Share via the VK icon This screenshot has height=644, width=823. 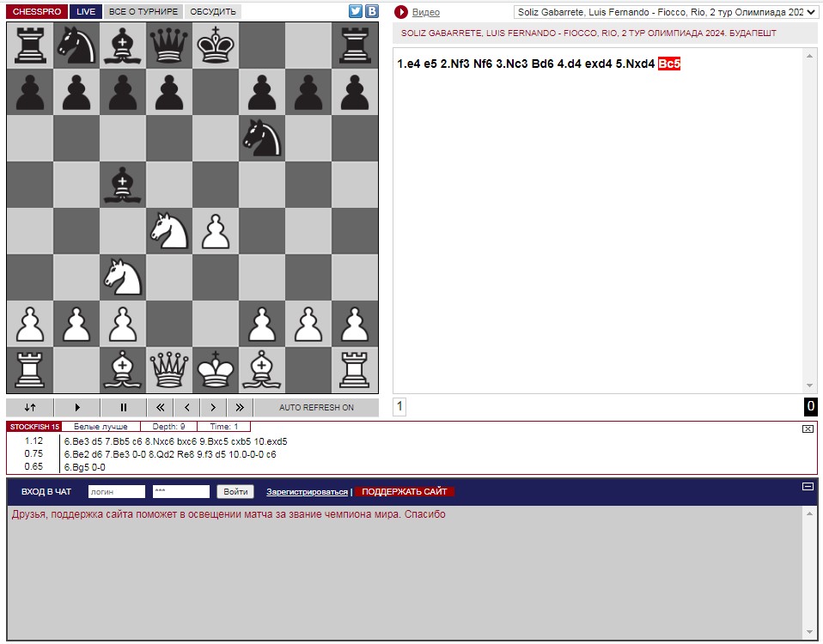coord(372,11)
